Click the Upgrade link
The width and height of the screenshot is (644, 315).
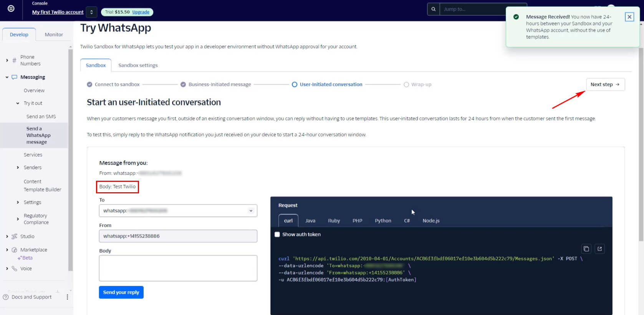tap(141, 12)
